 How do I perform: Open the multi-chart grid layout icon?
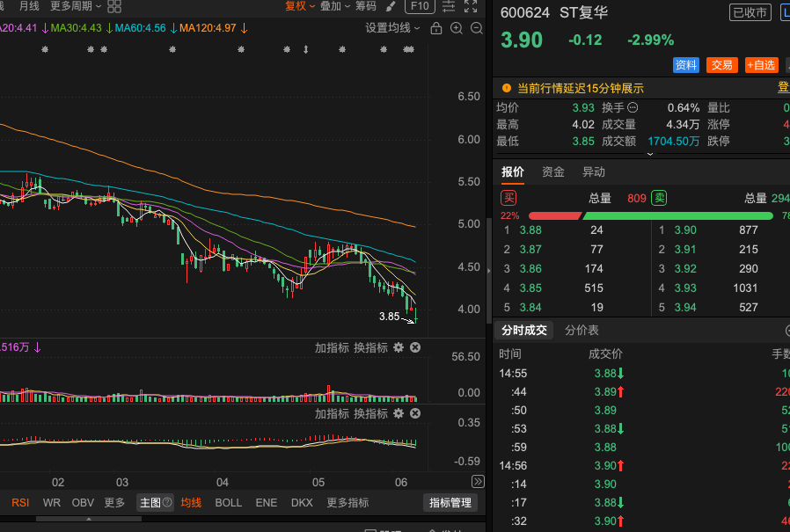point(114,6)
